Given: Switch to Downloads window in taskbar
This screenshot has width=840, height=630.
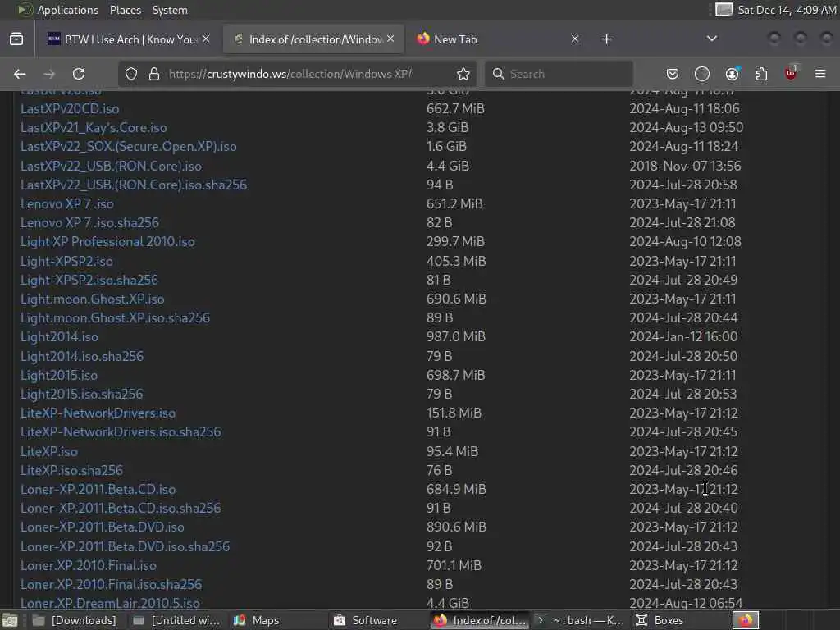Looking at the screenshot, I should pos(75,620).
